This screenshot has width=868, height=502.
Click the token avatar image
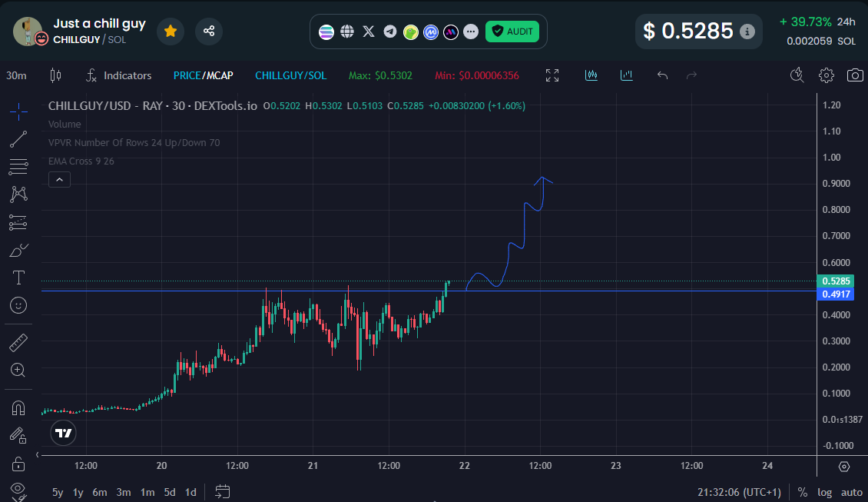pos(28,31)
